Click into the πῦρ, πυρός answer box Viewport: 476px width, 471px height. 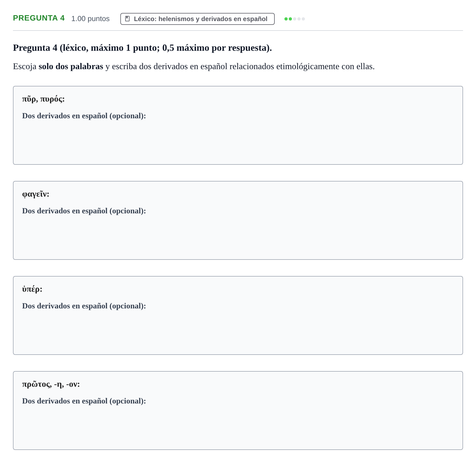point(238,125)
